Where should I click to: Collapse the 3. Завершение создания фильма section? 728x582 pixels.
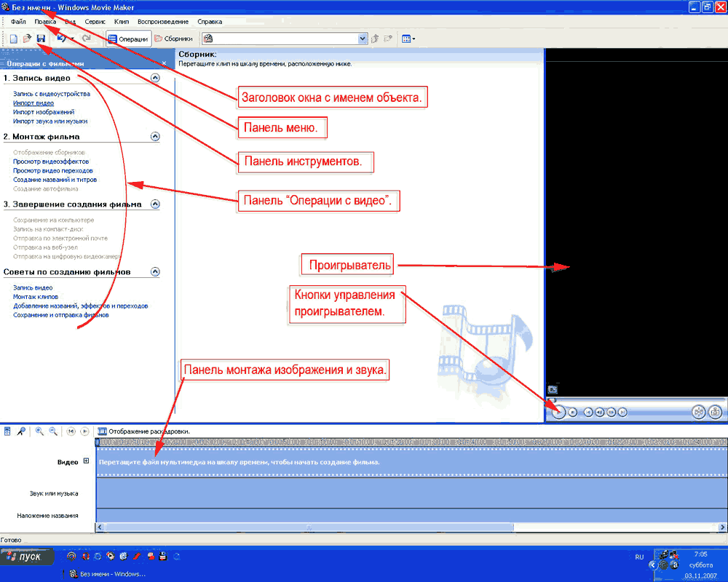point(155,204)
